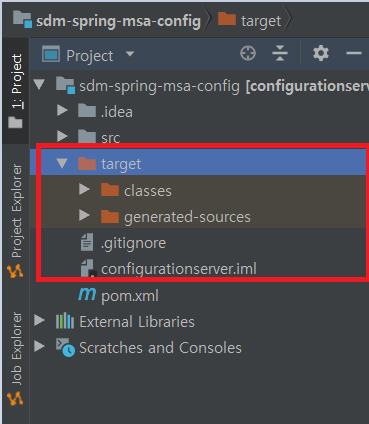
Task: Expand the .idea folder
Action: point(62,110)
